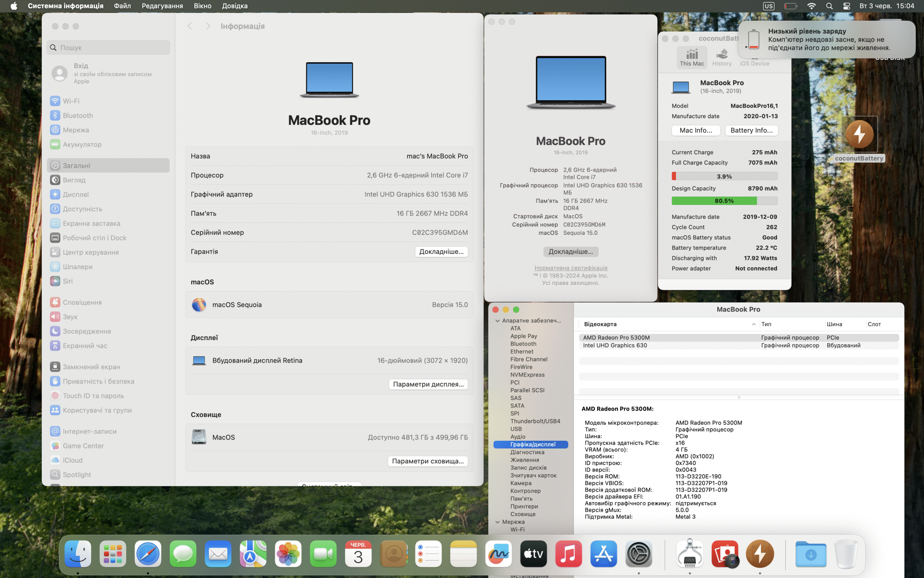This screenshot has height=578, width=924.
Task: Click the 80.5% design capacity bar
Action: 724,201
